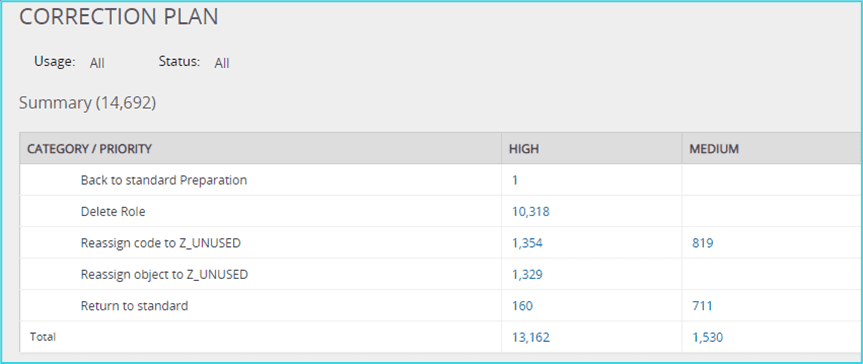Open Delete Role high count 10,318

click(x=531, y=211)
